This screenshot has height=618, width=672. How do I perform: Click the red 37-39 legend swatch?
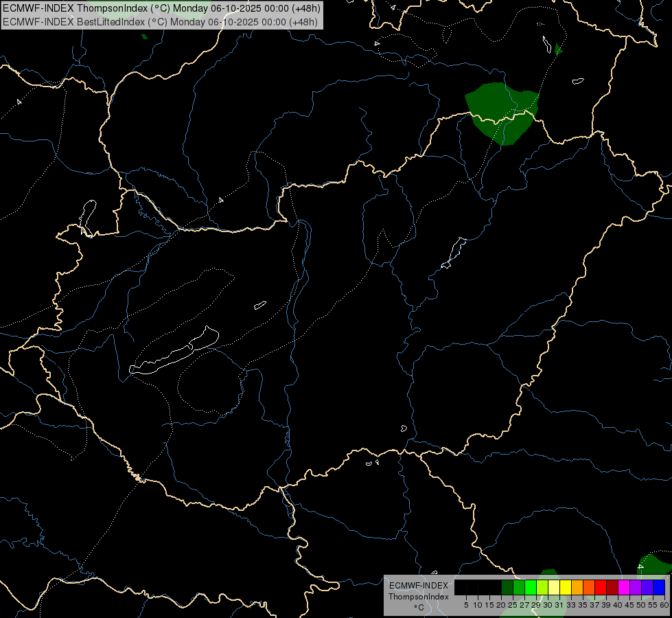point(601,587)
